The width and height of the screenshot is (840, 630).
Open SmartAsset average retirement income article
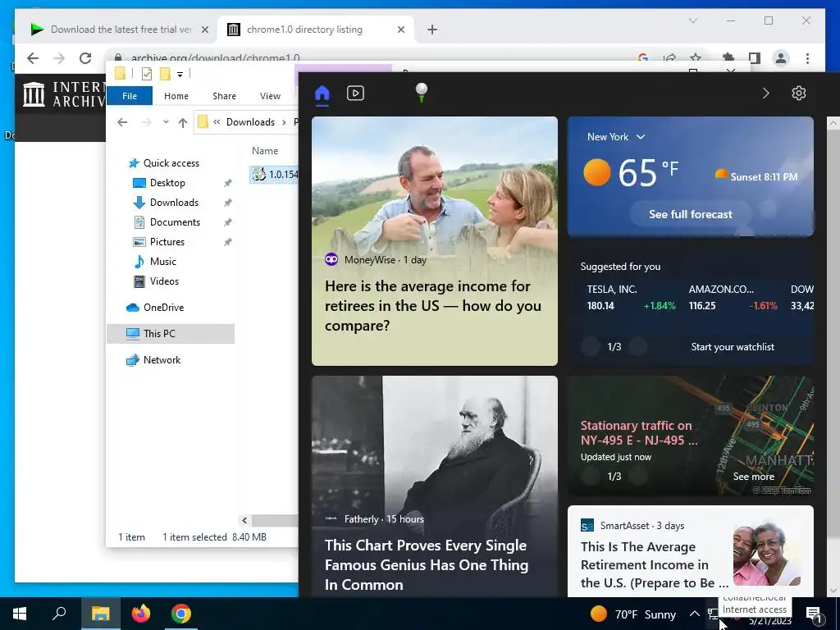coord(691,551)
